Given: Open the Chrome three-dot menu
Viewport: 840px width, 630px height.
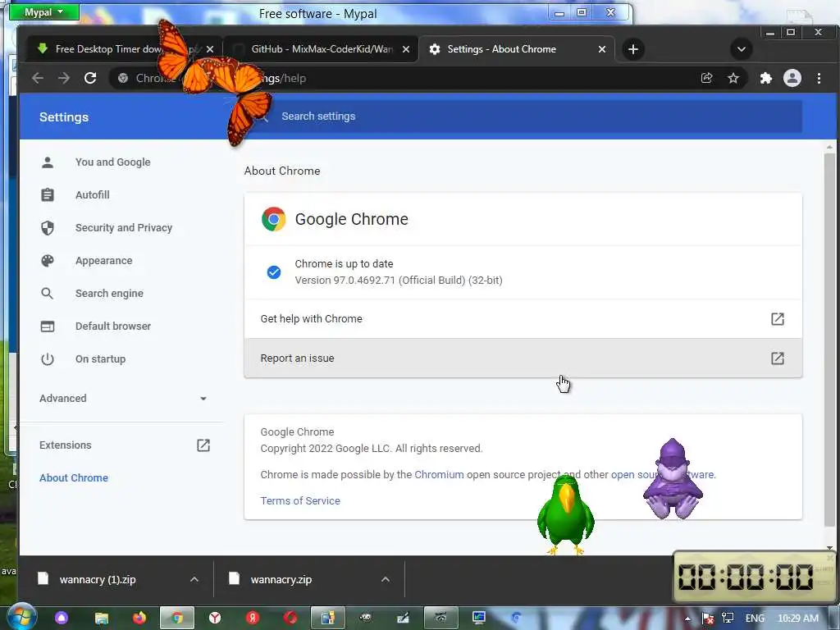Looking at the screenshot, I should [x=819, y=78].
